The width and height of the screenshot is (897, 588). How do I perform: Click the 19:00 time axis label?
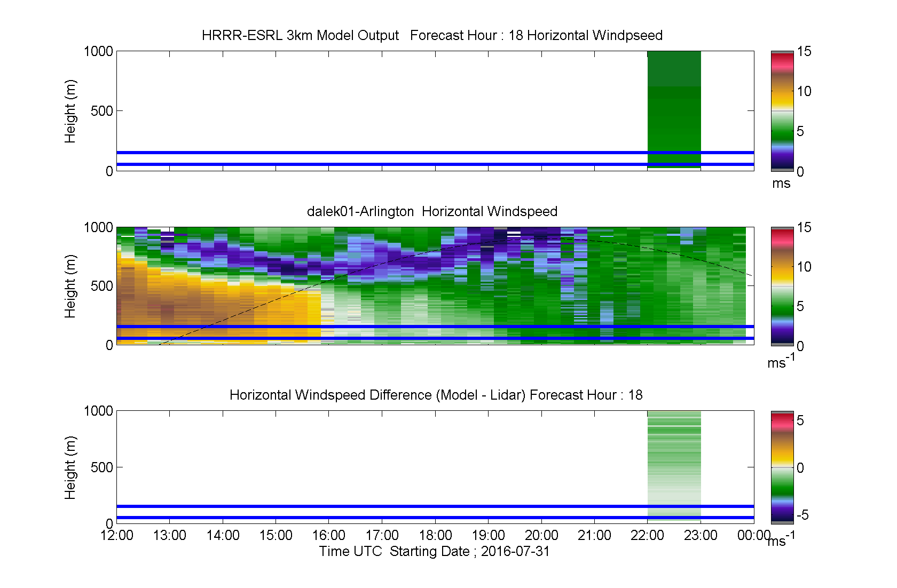coord(488,535)
